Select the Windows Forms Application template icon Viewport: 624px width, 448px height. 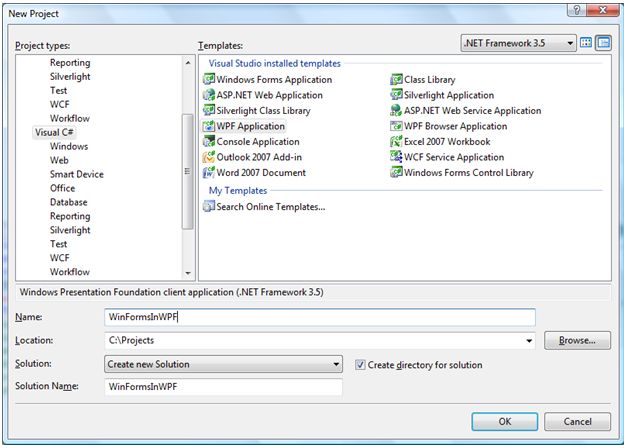click(x=209, y=79)
